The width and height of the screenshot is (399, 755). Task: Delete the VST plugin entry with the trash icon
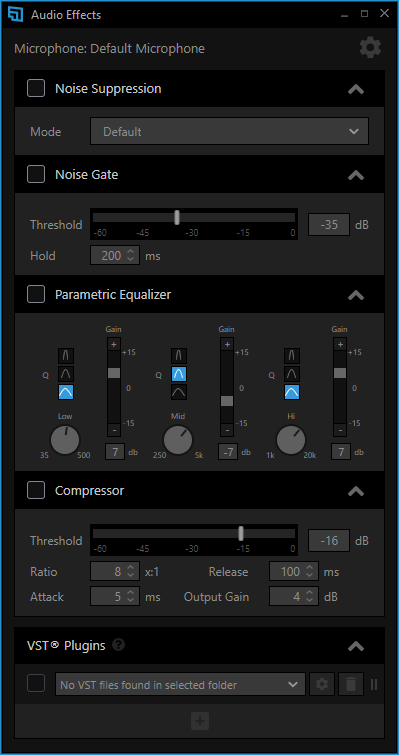click(351, 684)
